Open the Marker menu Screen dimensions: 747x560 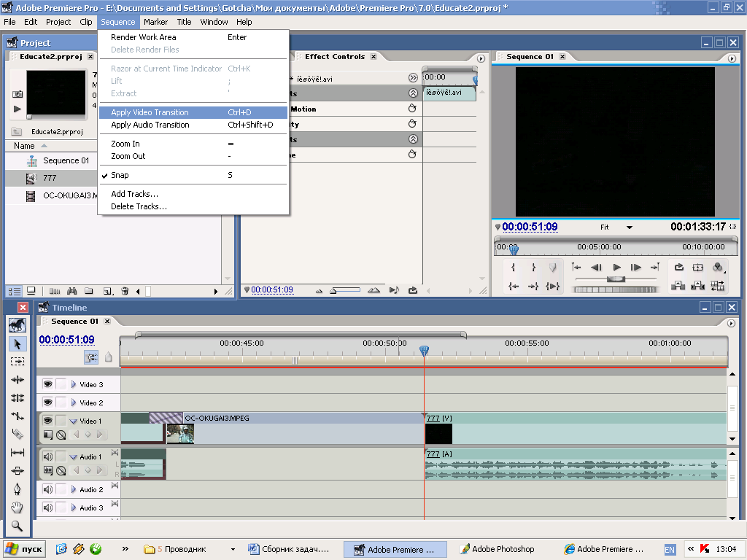click(156, 22)
